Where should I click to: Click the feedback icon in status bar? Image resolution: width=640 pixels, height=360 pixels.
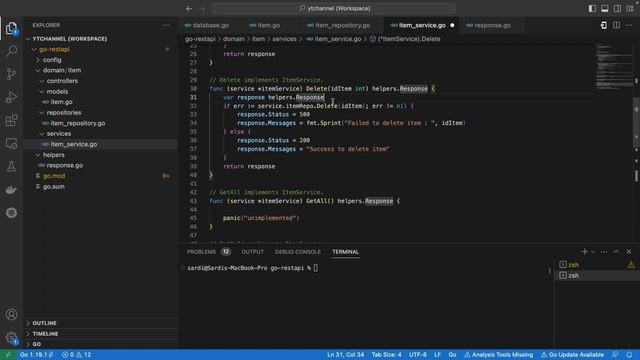coord(615,355)
